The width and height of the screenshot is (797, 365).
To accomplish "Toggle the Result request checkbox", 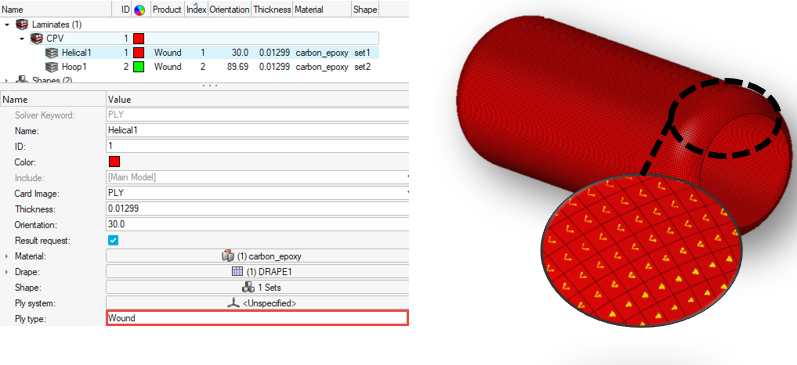I will coord(113,240).
